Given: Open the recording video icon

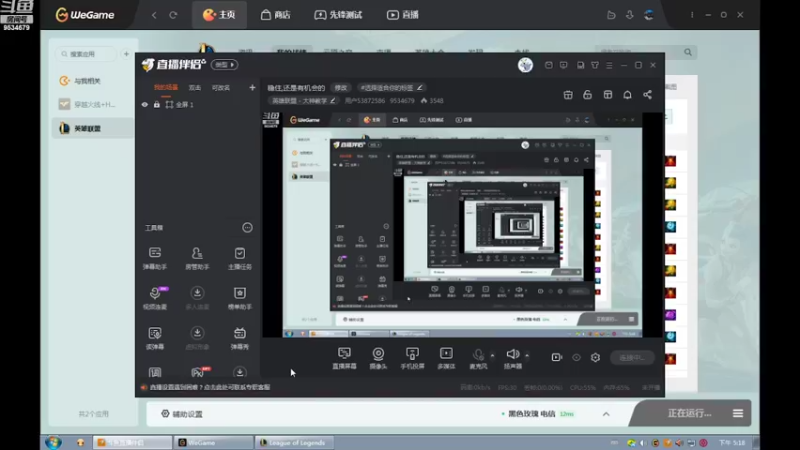Looking at the screenshot, I should point(557,358).
